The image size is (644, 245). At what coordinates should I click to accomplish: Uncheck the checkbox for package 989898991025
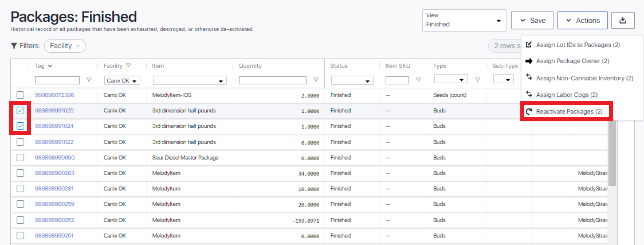pos(21,111)
